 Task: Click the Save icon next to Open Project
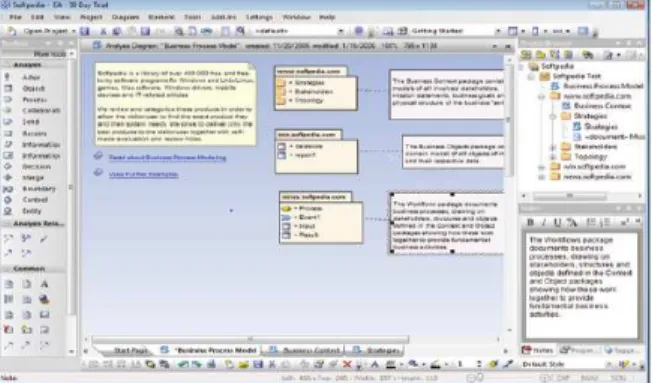point(85,31)
